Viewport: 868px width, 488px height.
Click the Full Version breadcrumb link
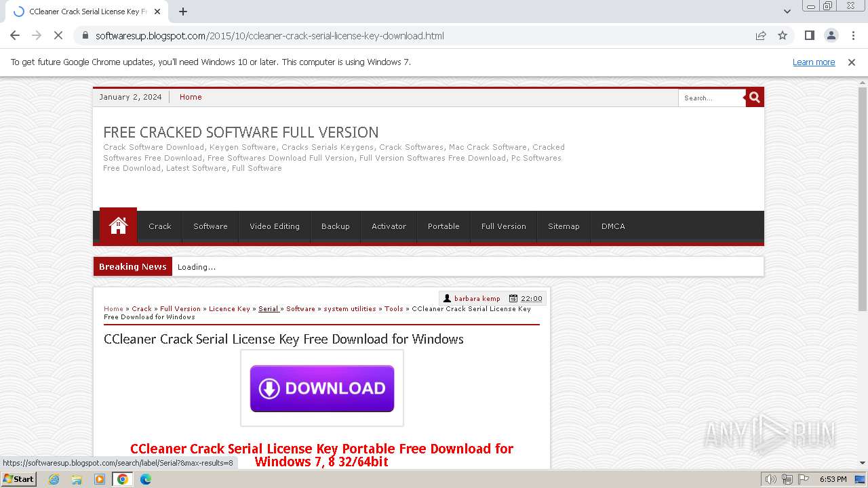[180, 308]
